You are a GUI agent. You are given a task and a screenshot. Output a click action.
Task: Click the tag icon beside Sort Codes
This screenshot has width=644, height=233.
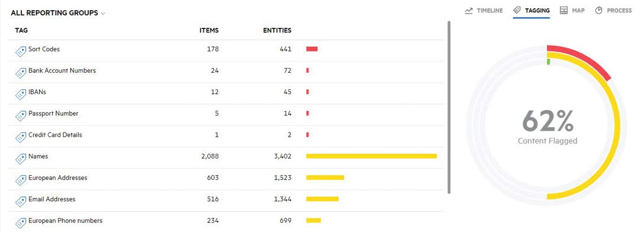[x=21, y=51]
